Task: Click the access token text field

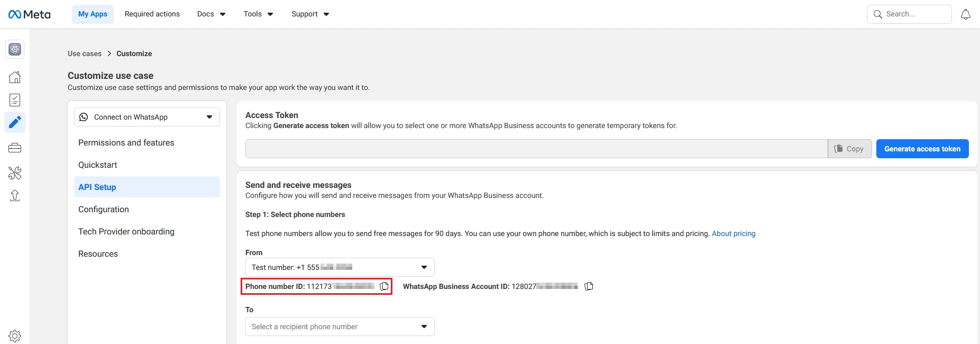Action: pyautogui.click(x=536, y=149)
